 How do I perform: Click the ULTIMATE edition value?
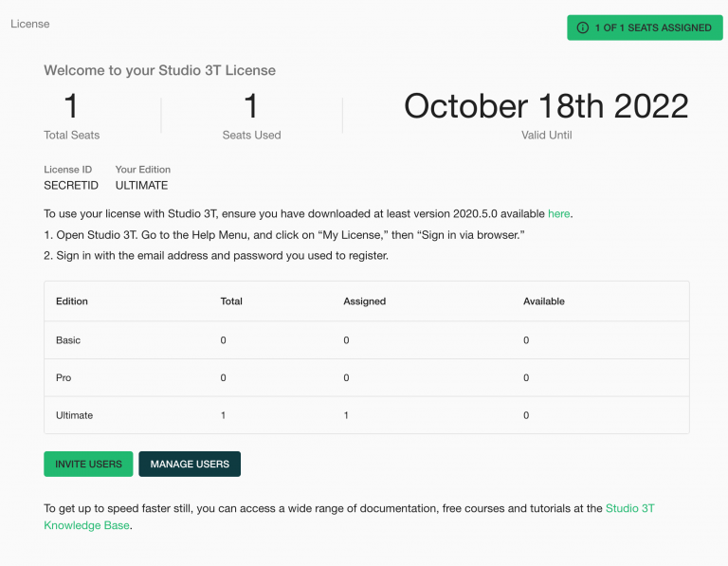tap(141, 186)
